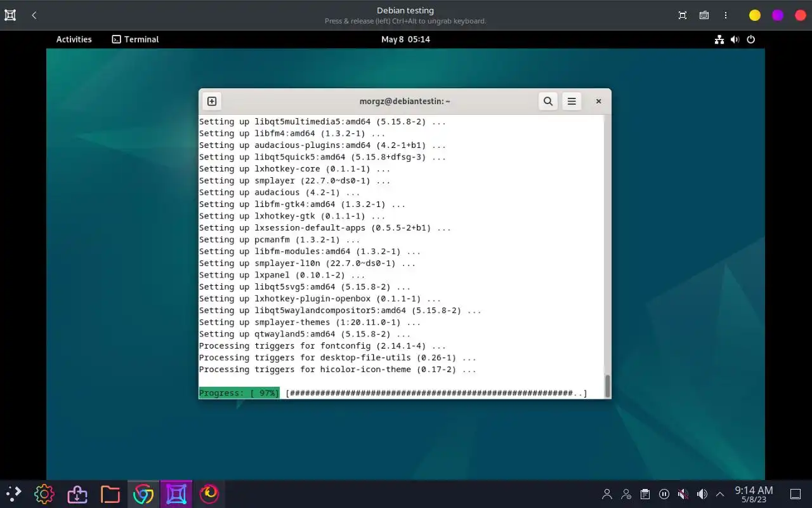Open a new terminal tab

pyautogui.click(x=212, y=101)
